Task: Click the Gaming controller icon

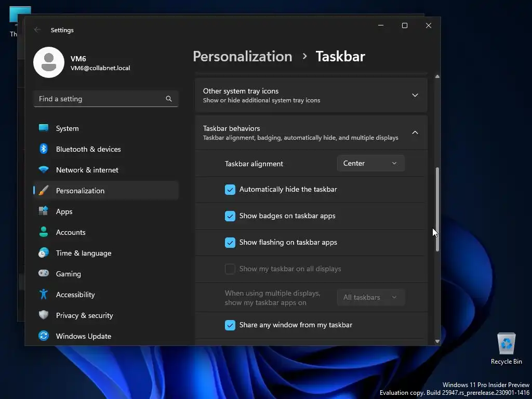Action: pos(44,273)
